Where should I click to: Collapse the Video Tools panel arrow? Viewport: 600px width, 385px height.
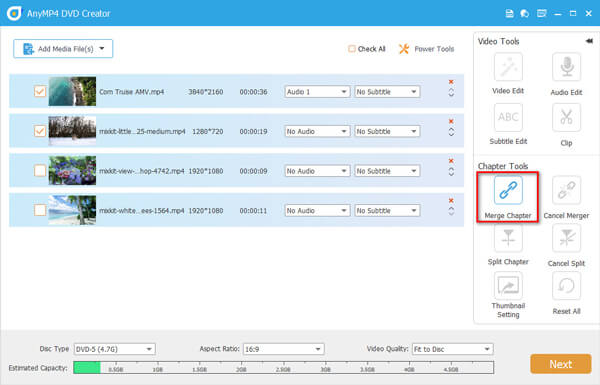point(589,41)
